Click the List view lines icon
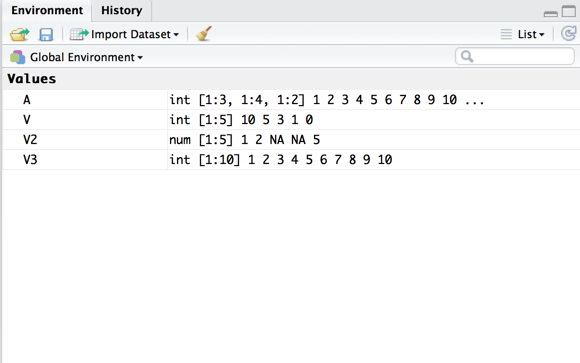Image resolution: width=580 pixels, height=363 pixels. pos(506,34)
